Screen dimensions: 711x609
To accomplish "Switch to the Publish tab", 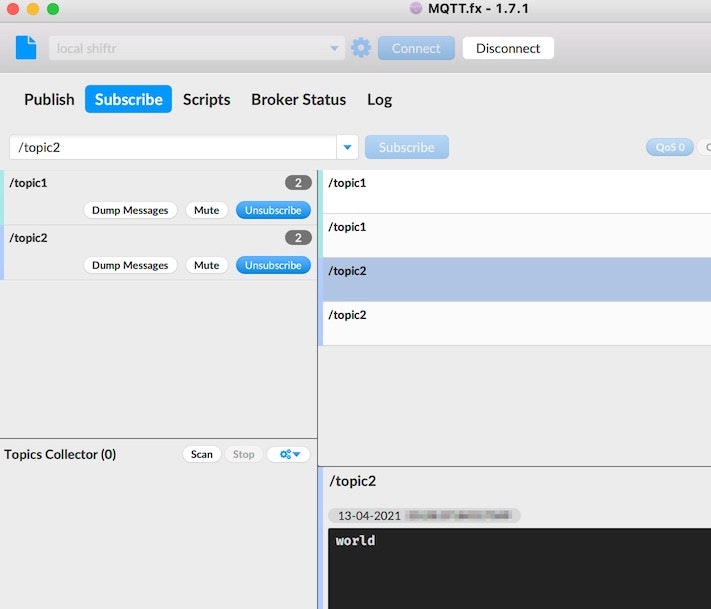I will pos(49,99).
